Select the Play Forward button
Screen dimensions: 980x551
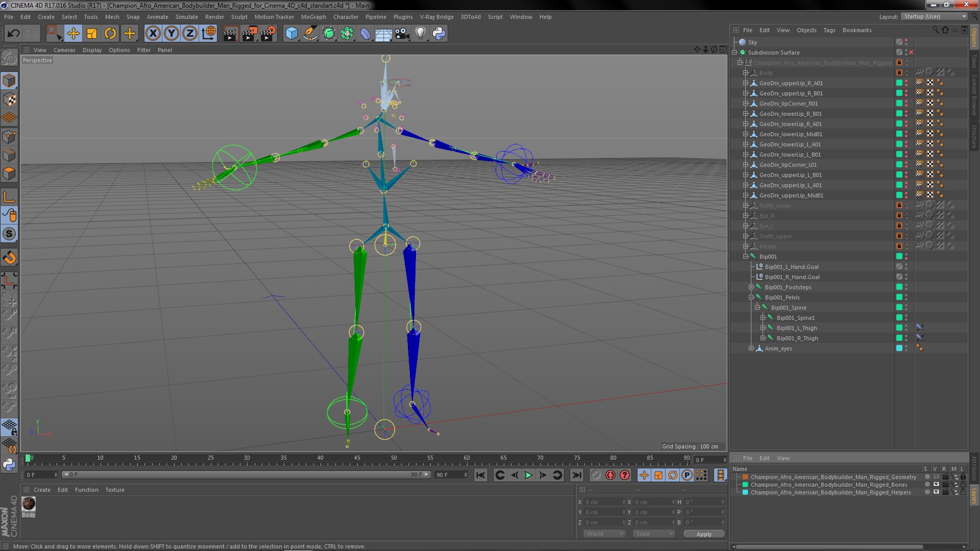(x=529, y=475)
